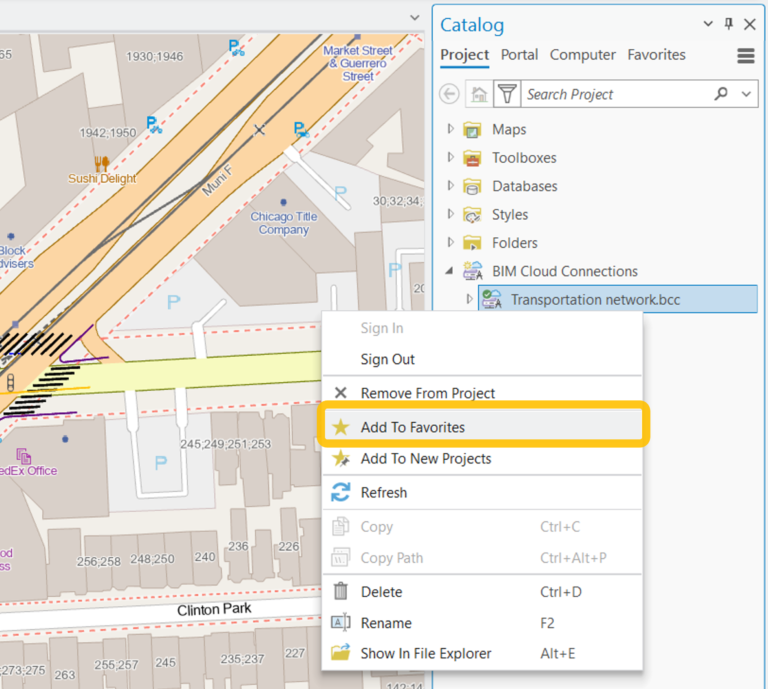Expand the Toolboxes category
Screen dimensions: 768x689
pyautogui.click(x=451, y=157)
